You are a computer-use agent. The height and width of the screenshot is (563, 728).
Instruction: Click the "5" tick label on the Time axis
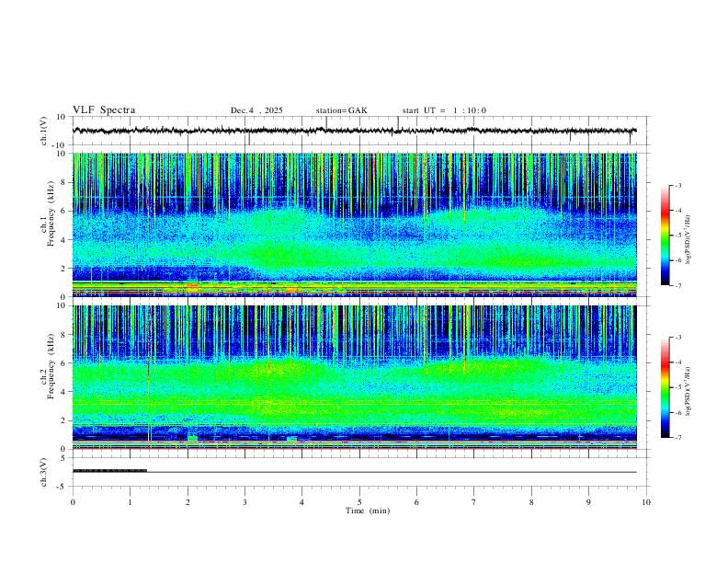pyautogui.click(x=359, y=502)
